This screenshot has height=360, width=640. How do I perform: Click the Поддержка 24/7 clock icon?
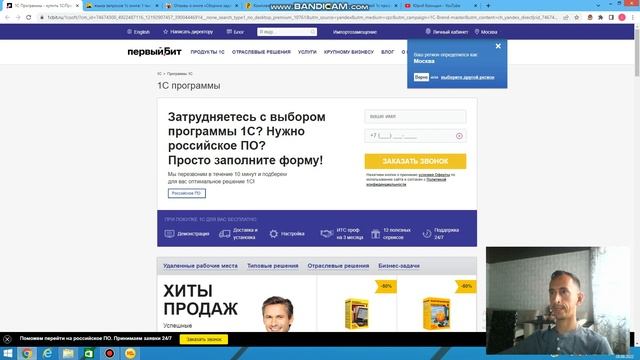(x=427, y=234)
